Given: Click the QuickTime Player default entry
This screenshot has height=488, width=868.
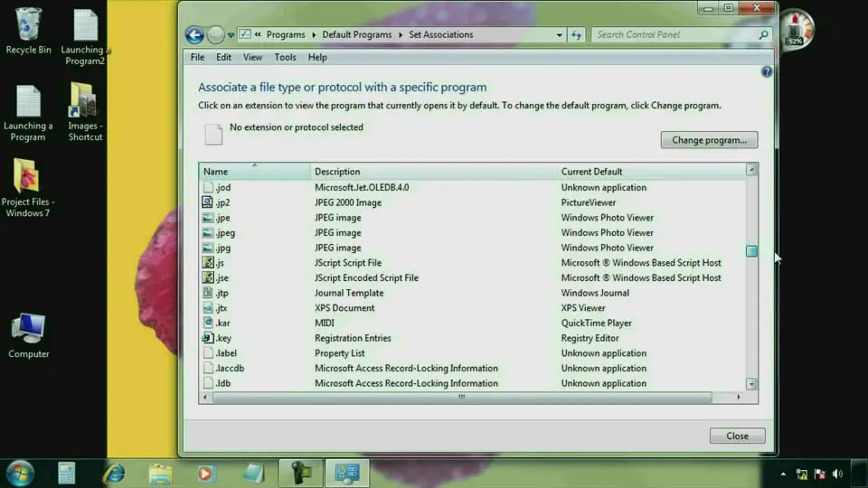Looking at the screenshot, I should [596, 323].
